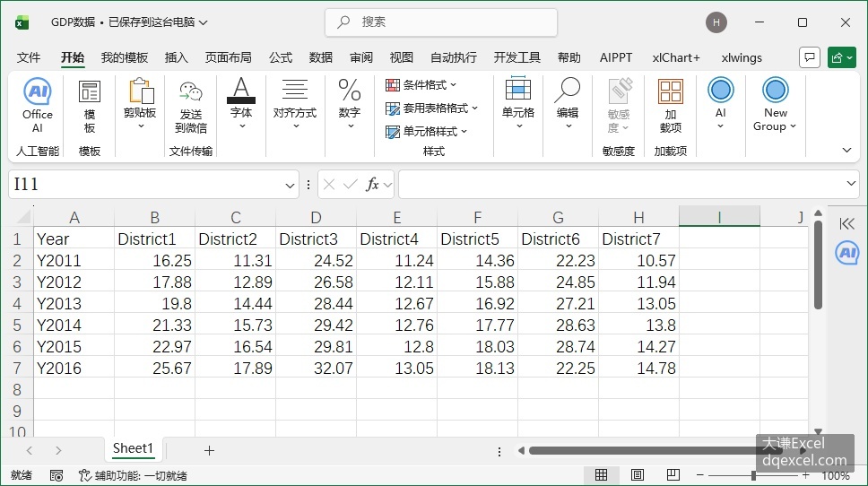868x486 pixels.
Task: Switch to Page Break Preview icon
Action: tap(673, 475)
